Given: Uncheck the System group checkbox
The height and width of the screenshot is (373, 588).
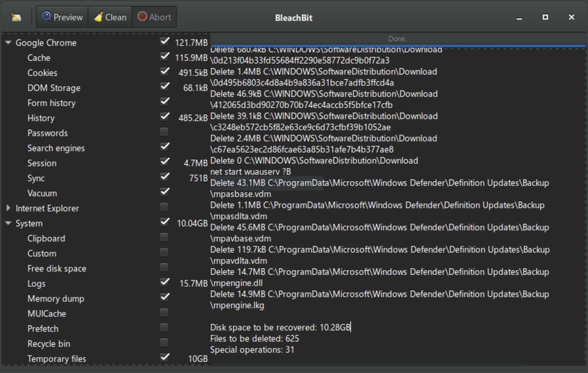Looking at the screenshot, I should (165, 222).
